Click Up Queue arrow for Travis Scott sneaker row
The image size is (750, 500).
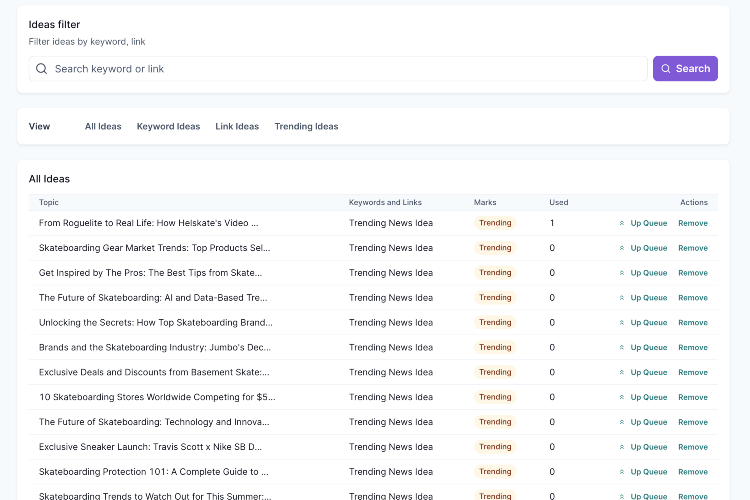pyautogui.click(x=622, y=447)
